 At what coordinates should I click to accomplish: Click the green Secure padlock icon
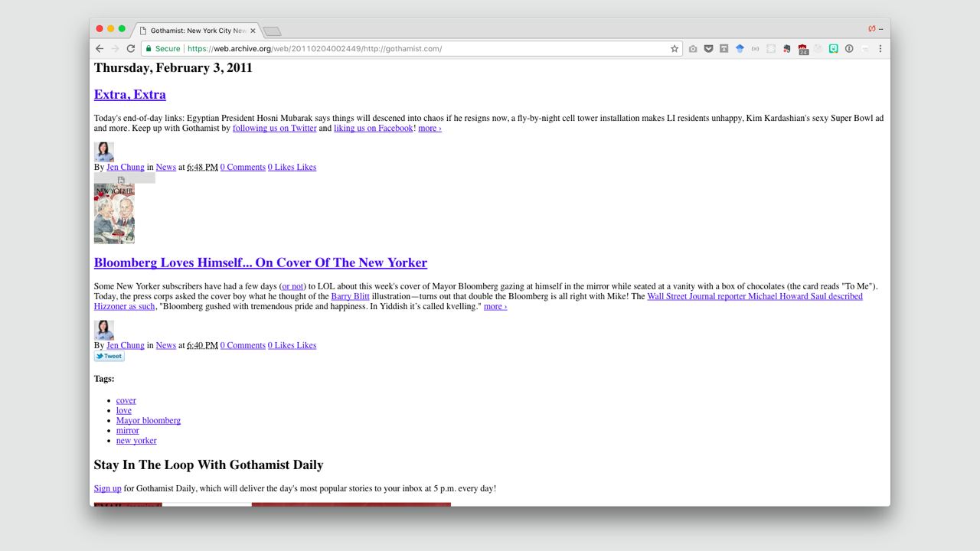[149, 48]
